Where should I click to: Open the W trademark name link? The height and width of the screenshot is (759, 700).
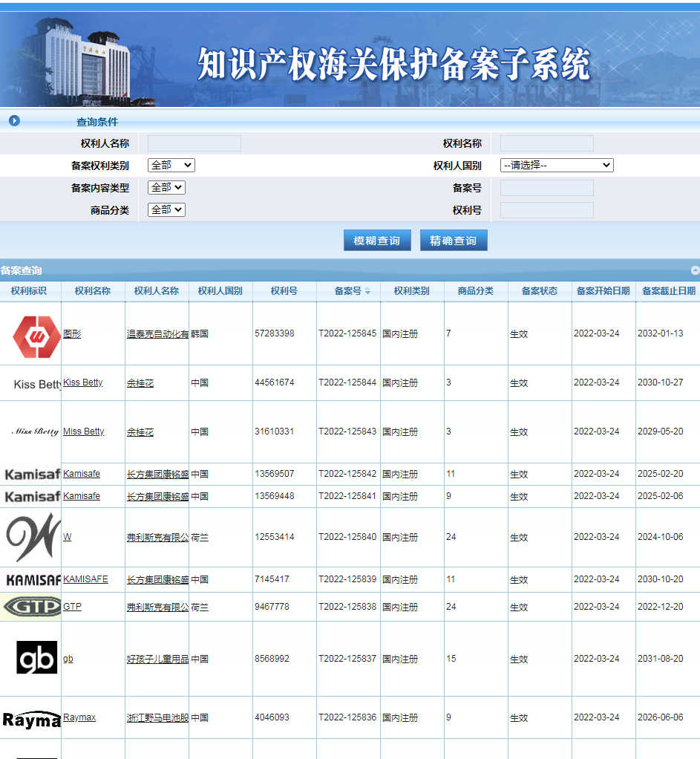(68, 537)
